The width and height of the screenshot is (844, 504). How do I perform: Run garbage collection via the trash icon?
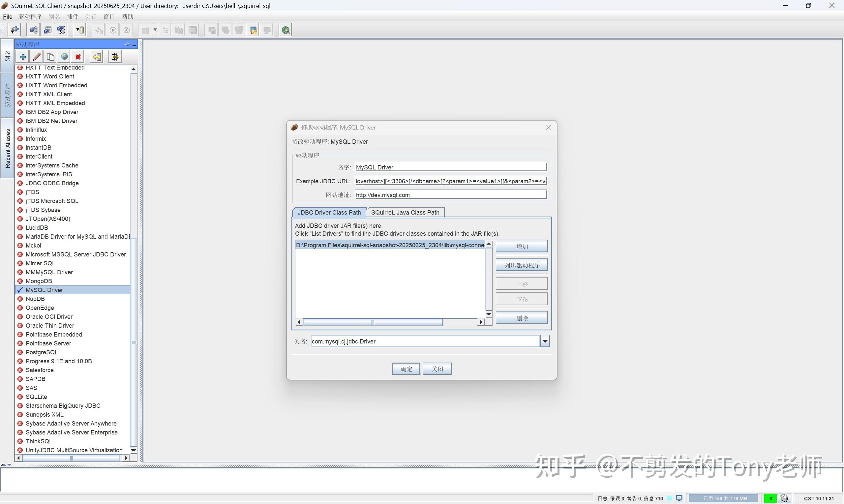785,498
